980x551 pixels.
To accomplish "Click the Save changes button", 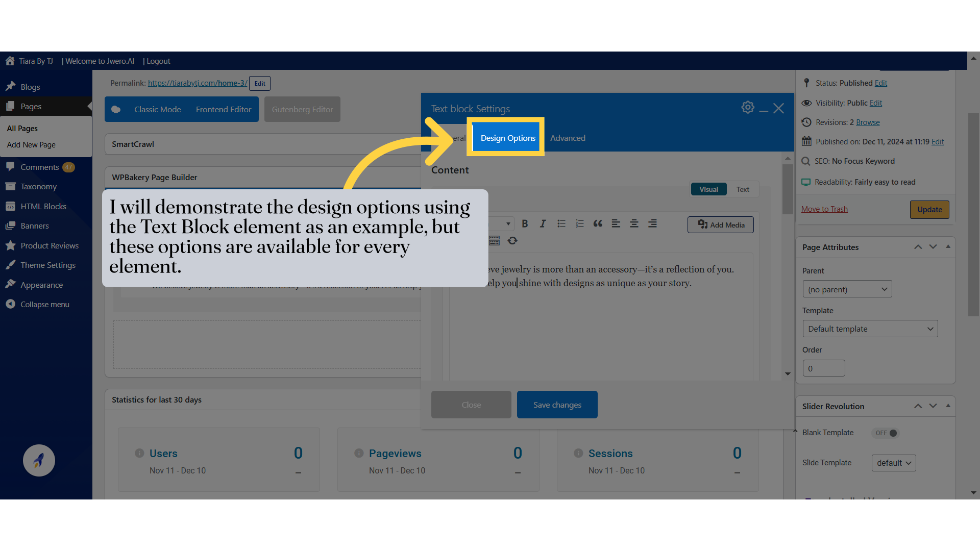I will point(557,405).
